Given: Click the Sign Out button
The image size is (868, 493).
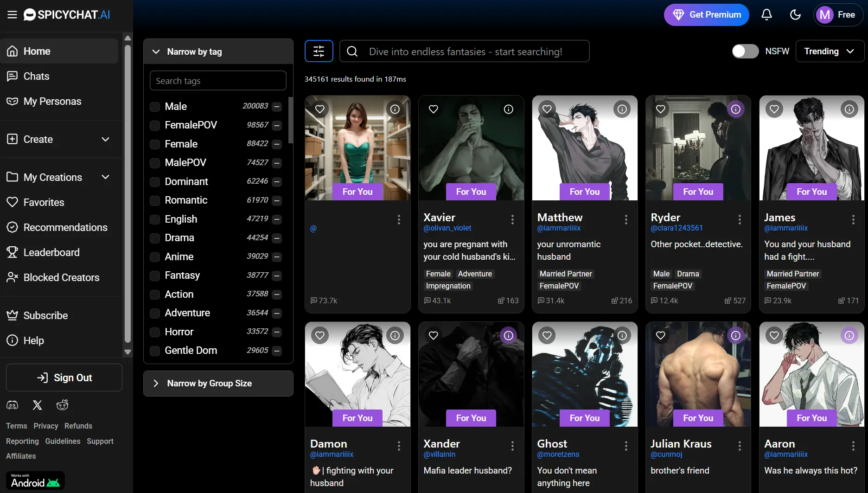Looking at the screenshot, I should [x=64, y=378].
